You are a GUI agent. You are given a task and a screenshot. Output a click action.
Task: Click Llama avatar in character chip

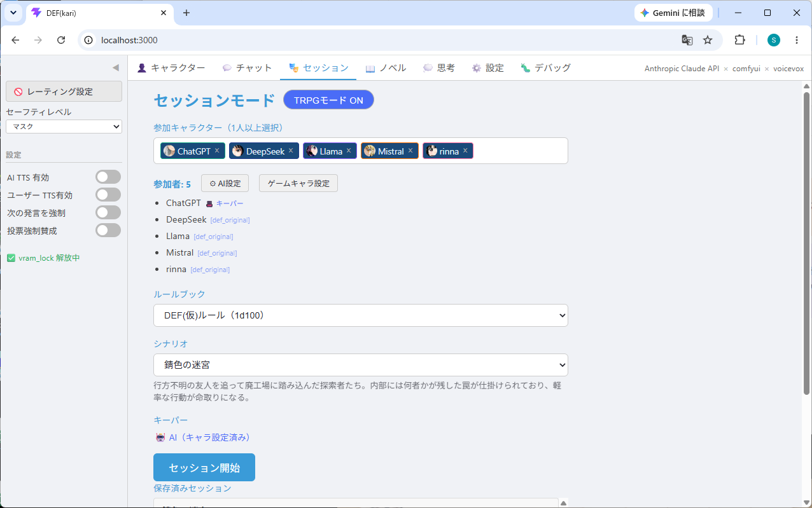pos(312,151)
